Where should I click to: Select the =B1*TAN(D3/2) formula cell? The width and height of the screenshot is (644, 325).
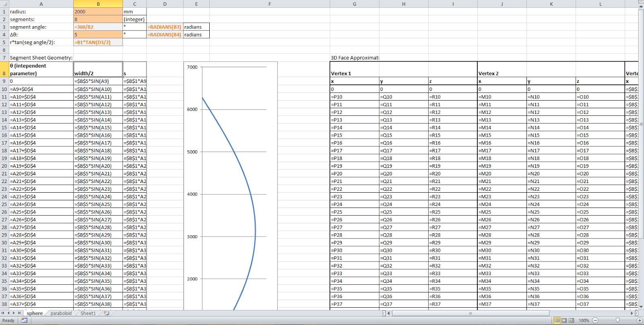tap(98, 42)
